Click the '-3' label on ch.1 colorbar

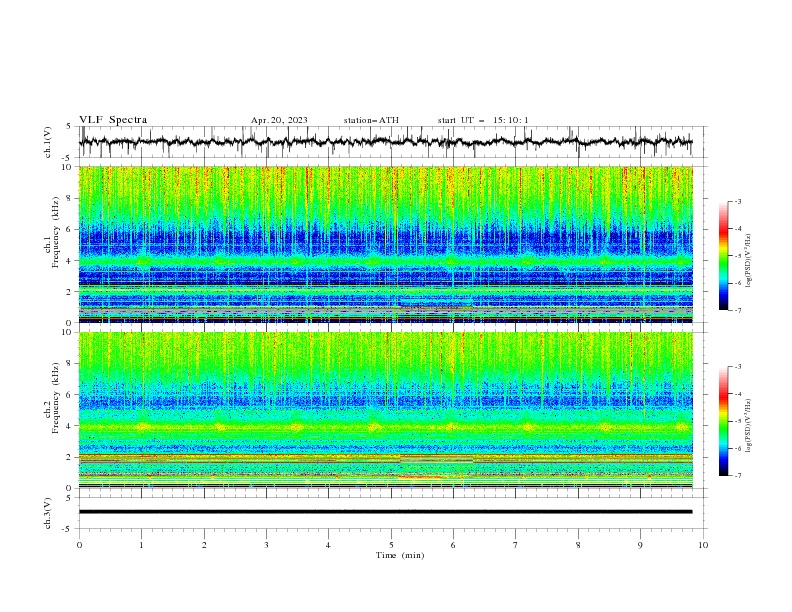[x=737, y=201]
